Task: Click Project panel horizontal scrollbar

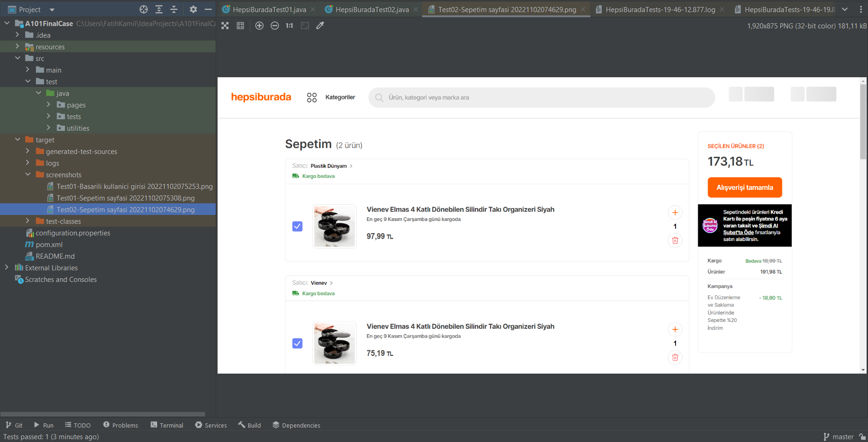Action: tap(103, 414)
